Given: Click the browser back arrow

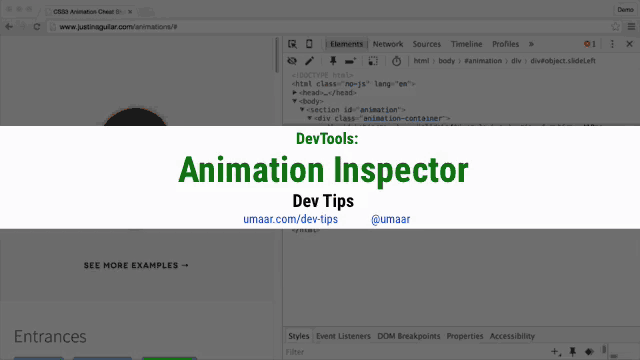Looking at the screenshot, I should [9, 27].
